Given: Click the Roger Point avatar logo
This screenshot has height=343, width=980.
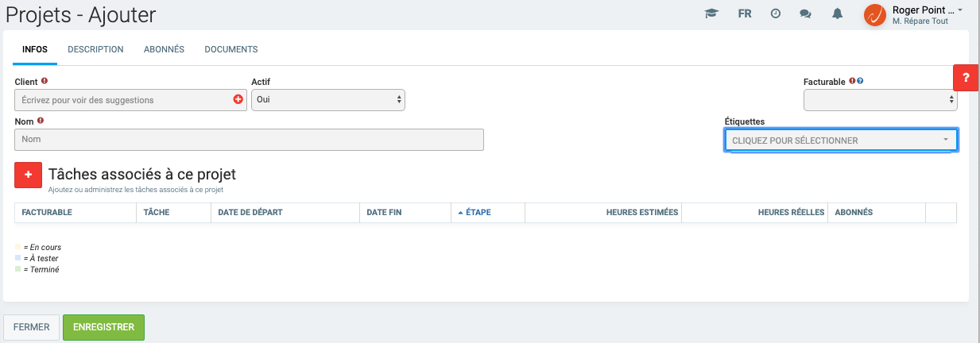Looking at the screenshot, I should pyautogui.click(x=875, y=15).
